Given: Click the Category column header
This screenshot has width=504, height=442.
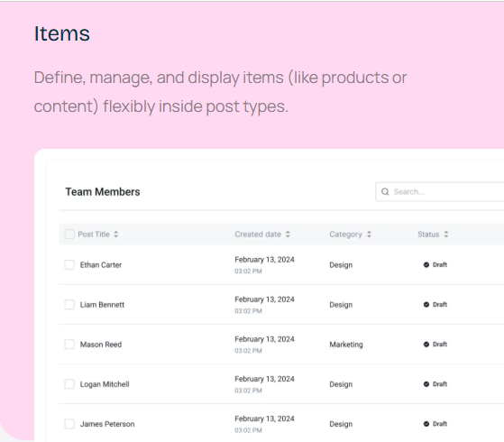Looking at the screenshot, I should coord(345,235).
